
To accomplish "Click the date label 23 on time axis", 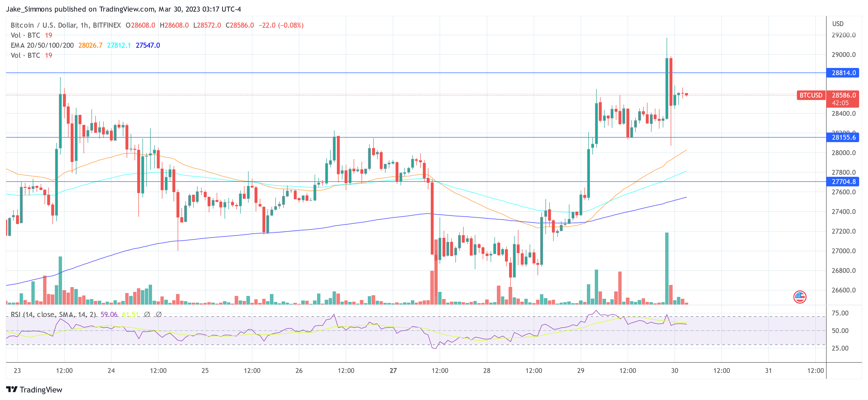I will click(x=17, y=371).
